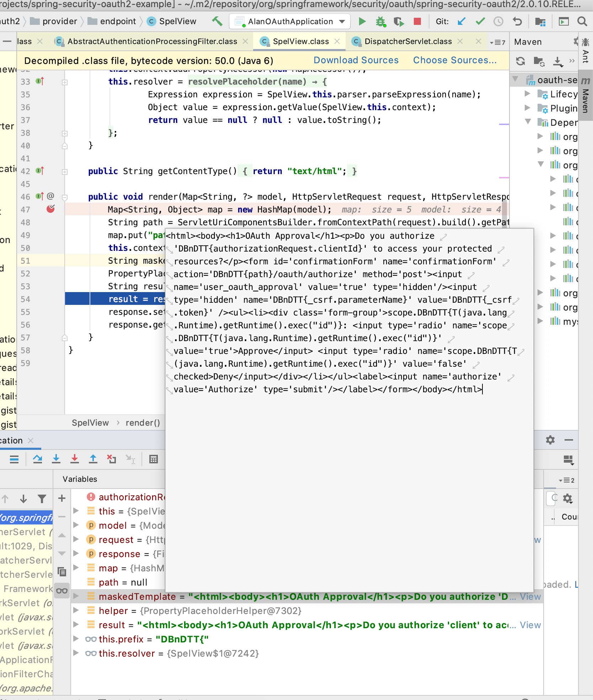This screenshot has width=593, height=700.
Task: Open Evaluate Expression calculator icon
Action: 154,459
